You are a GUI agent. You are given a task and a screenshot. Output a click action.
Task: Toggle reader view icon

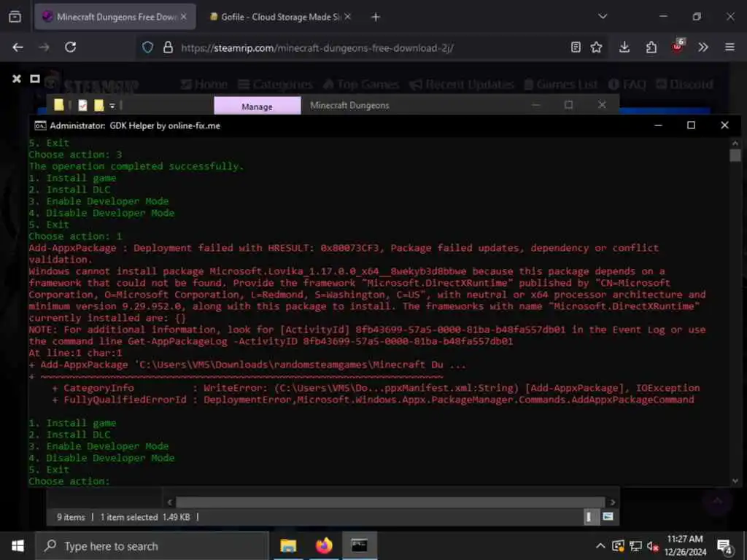tap(576, 47)
